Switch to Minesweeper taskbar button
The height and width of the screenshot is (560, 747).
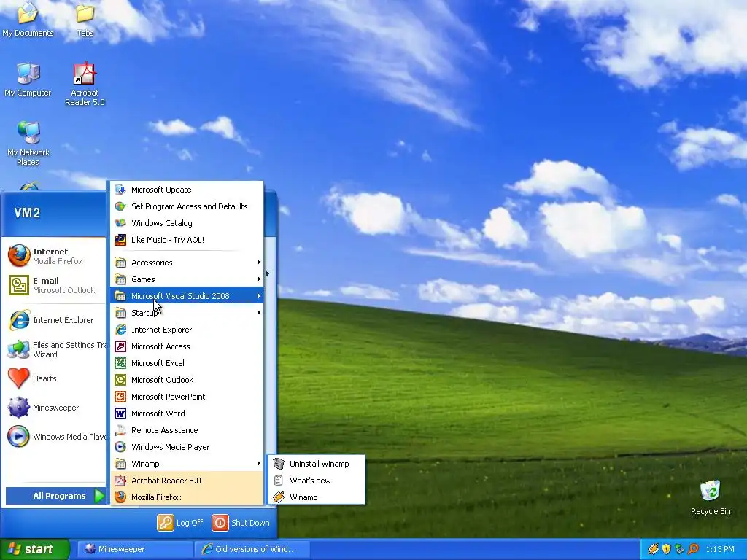pos(135,549)
